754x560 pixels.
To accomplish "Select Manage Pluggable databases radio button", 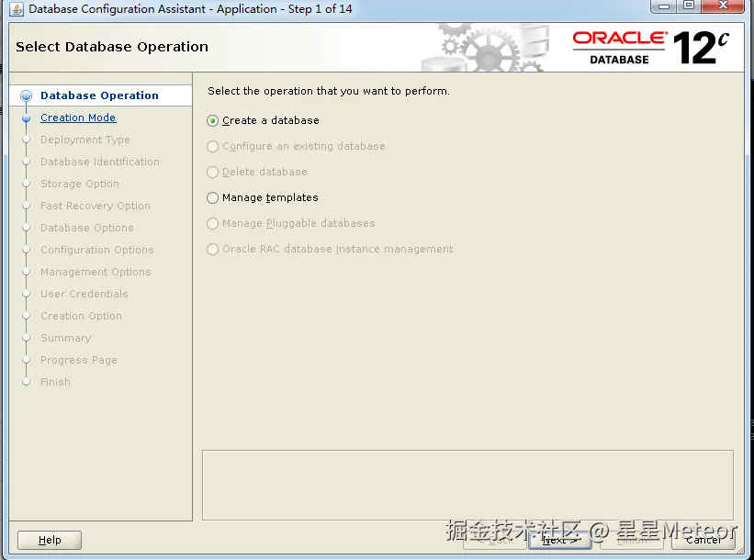I will pos(212,223).
